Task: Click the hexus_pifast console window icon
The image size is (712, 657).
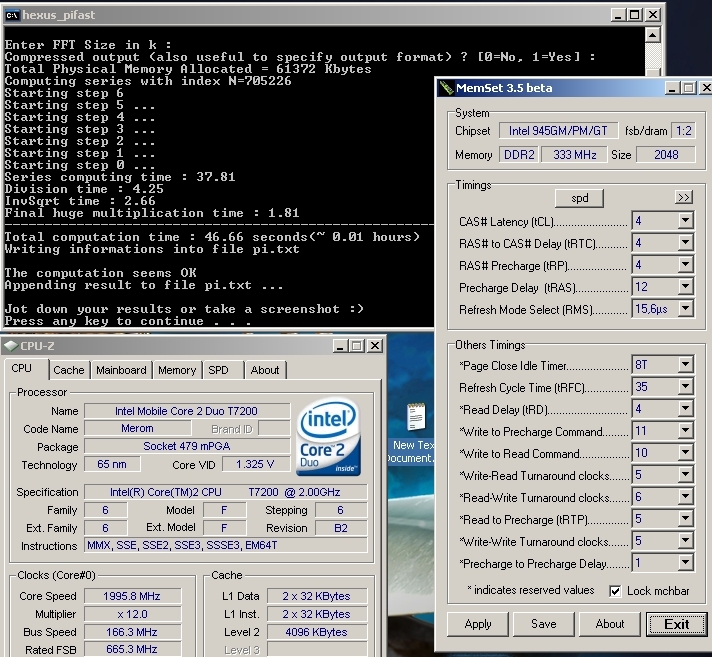Action: coord(12,15)
